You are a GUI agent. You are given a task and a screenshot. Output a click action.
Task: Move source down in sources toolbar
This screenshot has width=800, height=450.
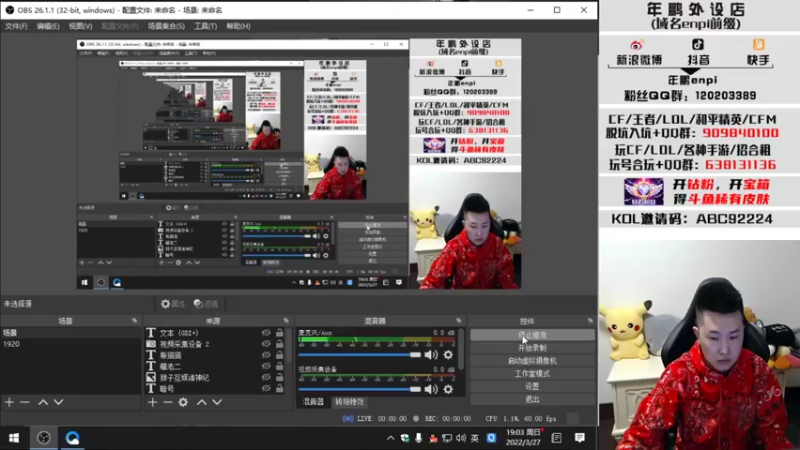coord(217,402)
